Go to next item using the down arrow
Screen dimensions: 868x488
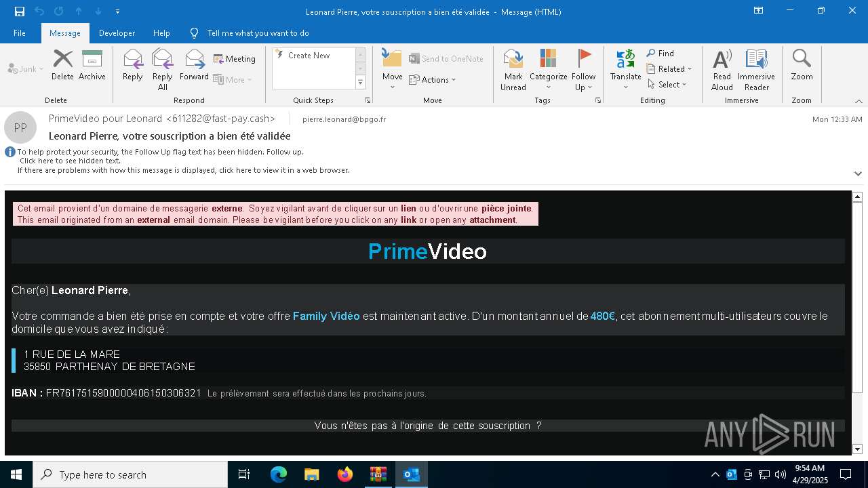point(98,12)
